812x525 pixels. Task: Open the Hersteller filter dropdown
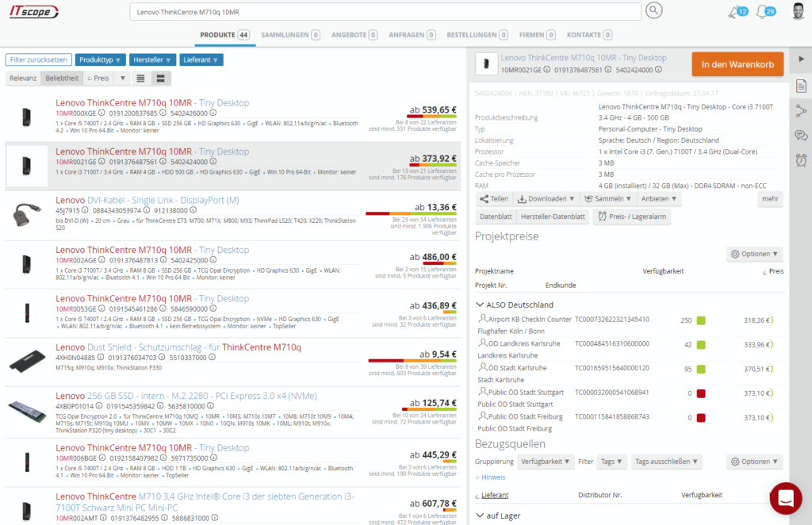[x=152, y=60]
